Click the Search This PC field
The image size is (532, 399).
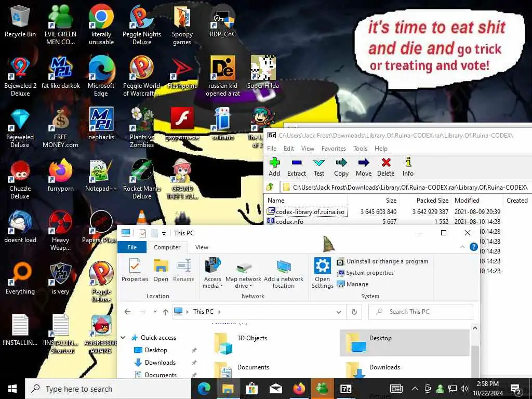421,312
